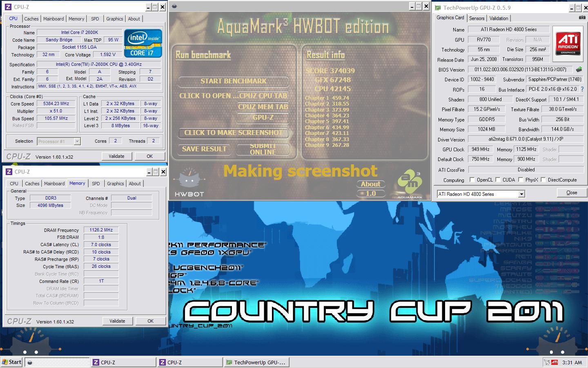Click the GPU Clock 949 MHz field
This screenshot has width=588, height=368.
(480, 149)
